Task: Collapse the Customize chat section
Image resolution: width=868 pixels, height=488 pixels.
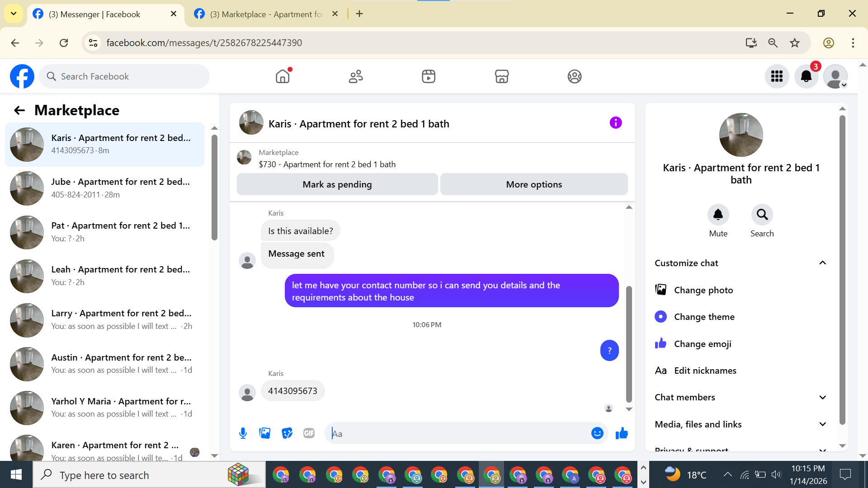Action: 822,263
